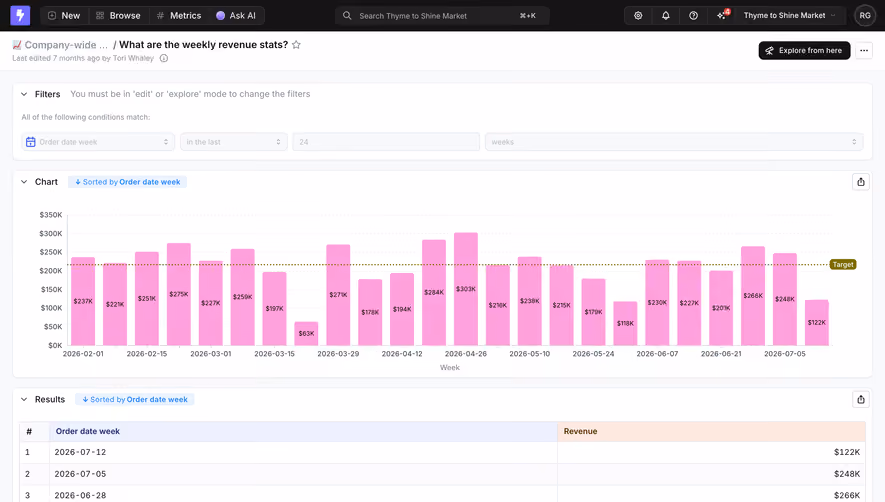Collapse the Filters section

[24, 94]
